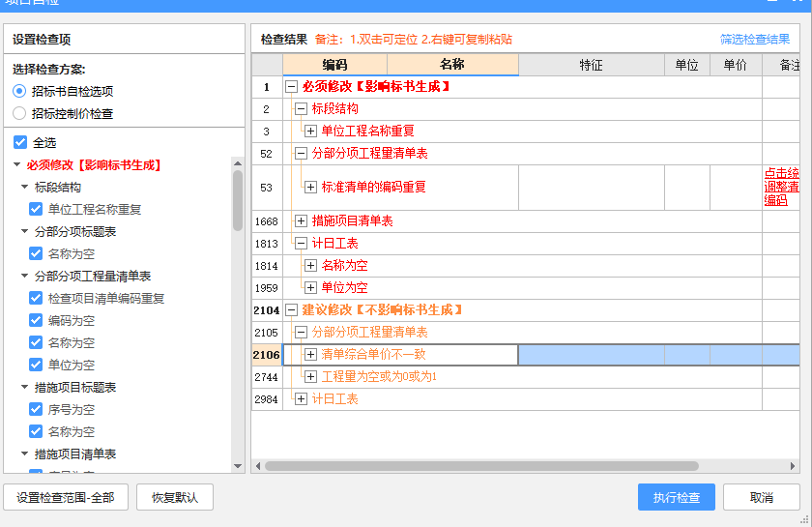Expand 清单综合单价不一致 row
Image resolution: width=812 pixels, height=527 pixels.
310,355
